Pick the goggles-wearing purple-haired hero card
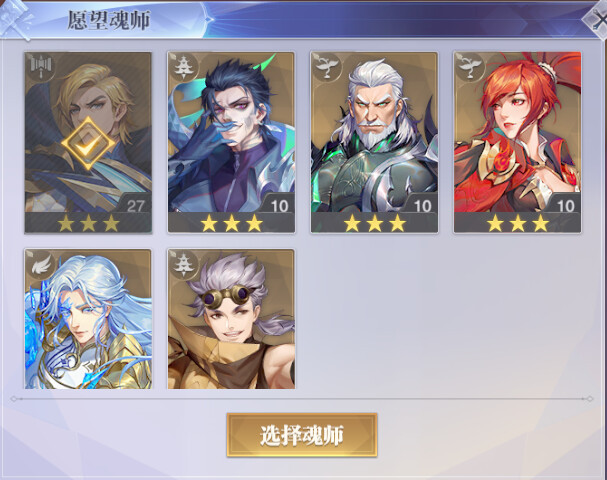Image resolution: width=607 pixels, height=480 pixels. 231,319
